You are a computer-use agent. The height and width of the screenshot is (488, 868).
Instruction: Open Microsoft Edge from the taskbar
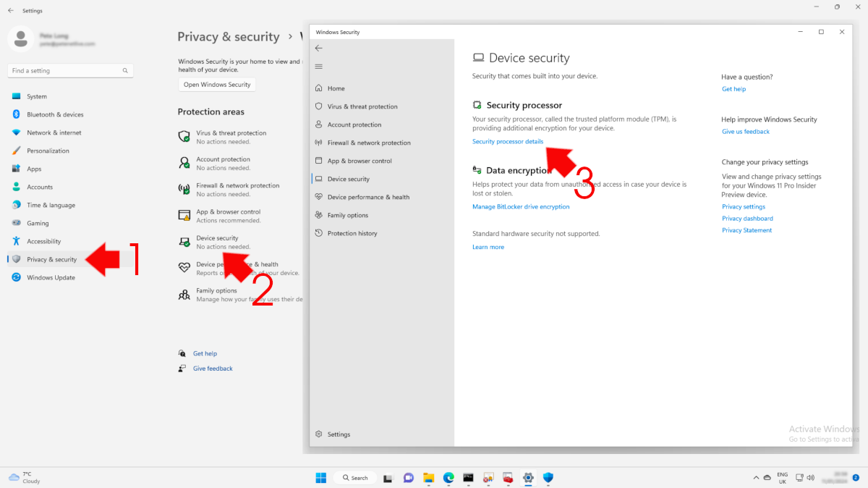tap(448, 478)
